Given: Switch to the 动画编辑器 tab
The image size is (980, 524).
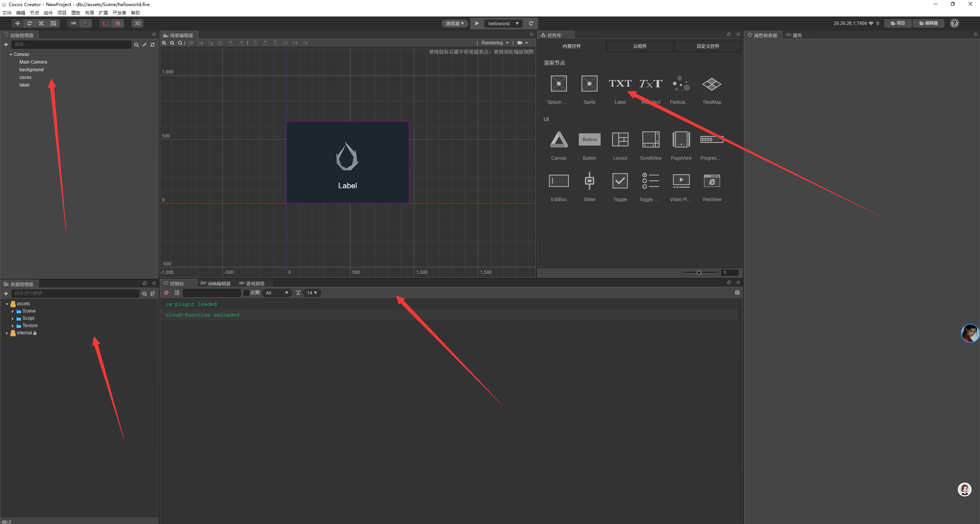Looking at the screenshot, I should point(216,283).
